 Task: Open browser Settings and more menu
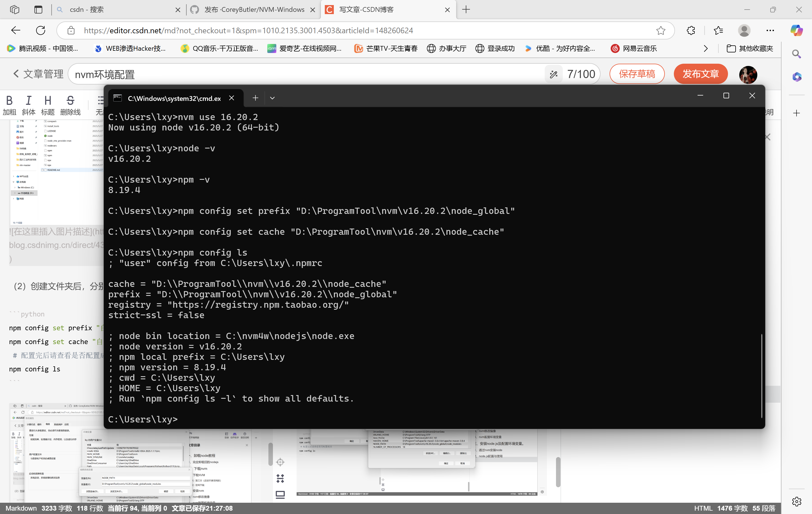coord(770,31)
